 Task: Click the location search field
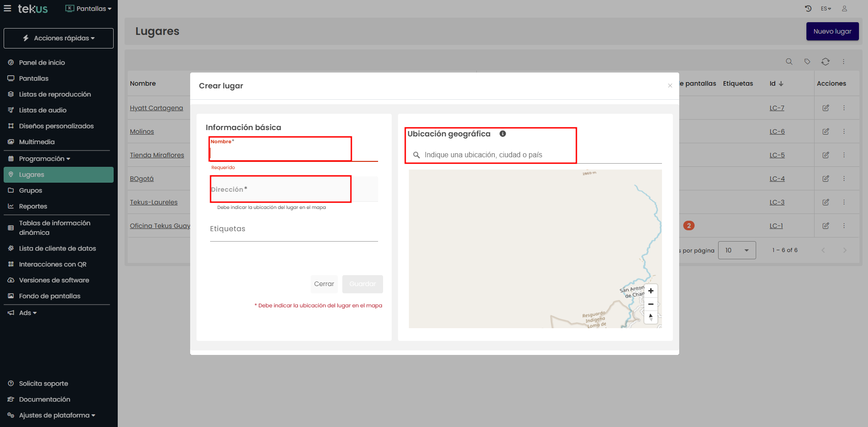point(539,155)
